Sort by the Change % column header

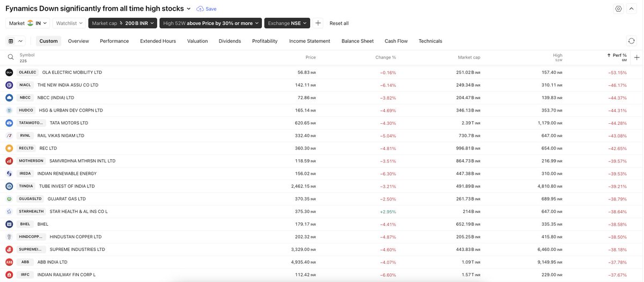(385, 57)
